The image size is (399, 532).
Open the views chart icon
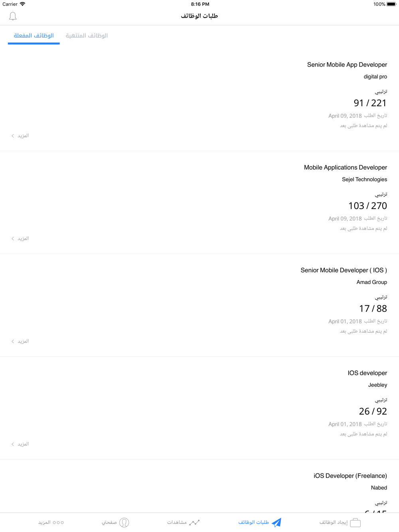click(x=194, y=522)
